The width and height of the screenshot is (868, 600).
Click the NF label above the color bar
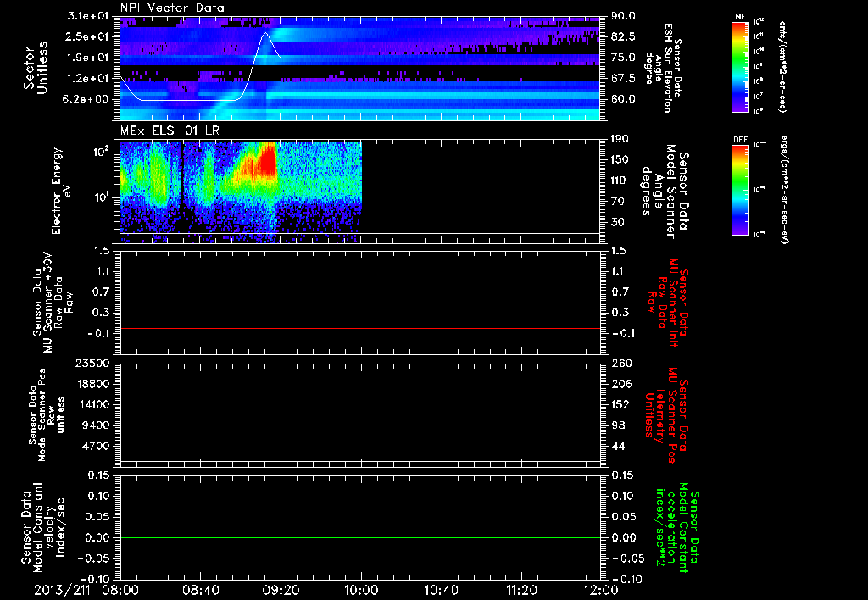click(x=740, y=17)
